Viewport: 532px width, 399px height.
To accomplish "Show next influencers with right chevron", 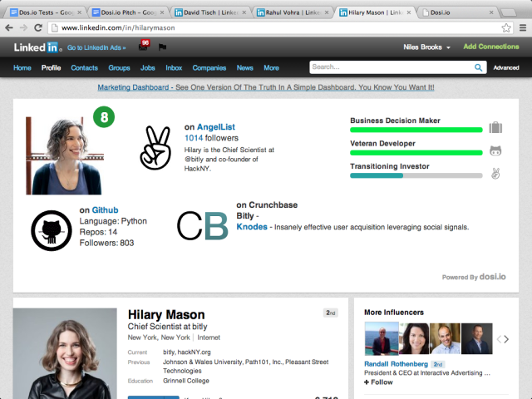I will (x=506, y=339).
